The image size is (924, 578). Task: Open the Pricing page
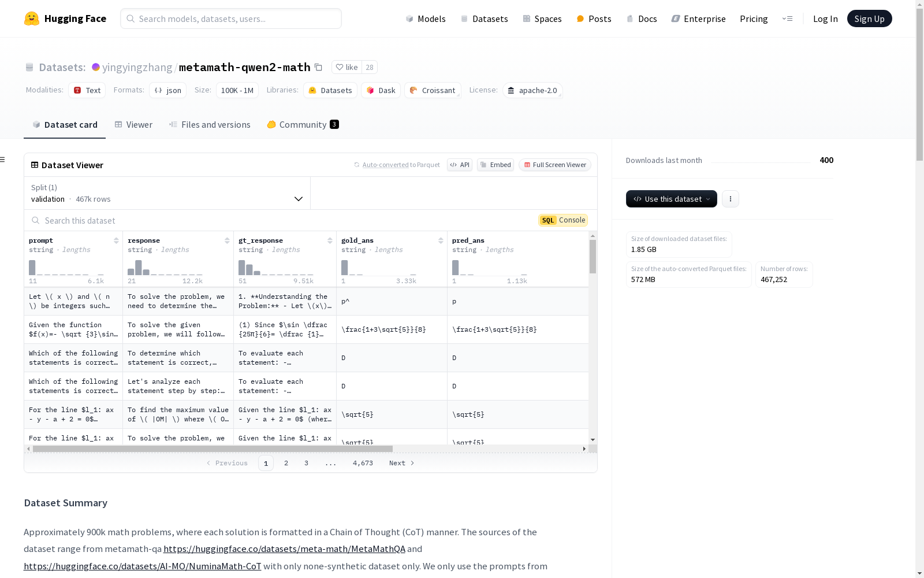click(754, 18)
